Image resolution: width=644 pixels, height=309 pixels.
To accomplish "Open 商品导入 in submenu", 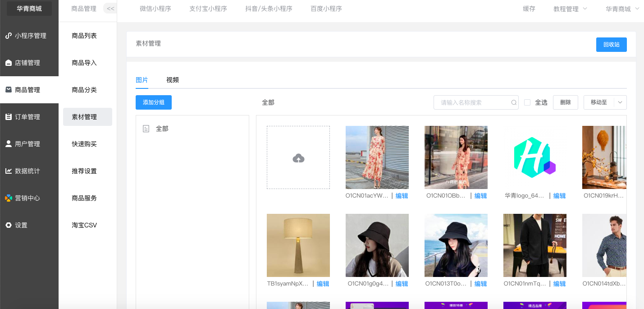I will (x=84, y=63).
